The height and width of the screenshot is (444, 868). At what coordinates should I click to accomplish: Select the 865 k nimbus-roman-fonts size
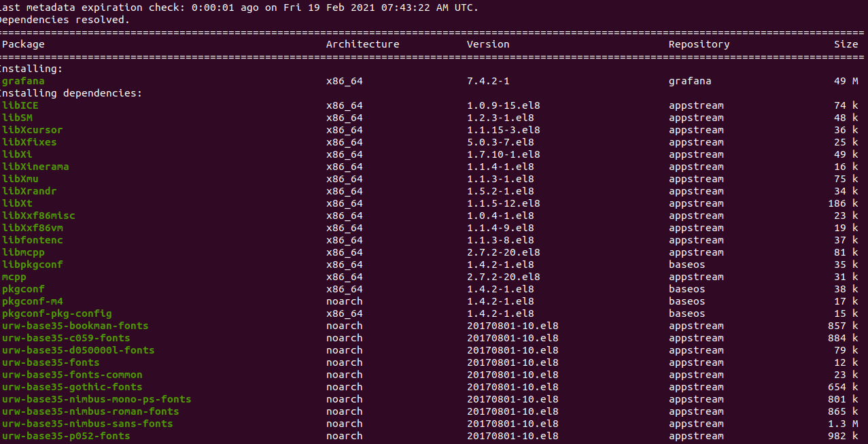[x=843, y=411]
